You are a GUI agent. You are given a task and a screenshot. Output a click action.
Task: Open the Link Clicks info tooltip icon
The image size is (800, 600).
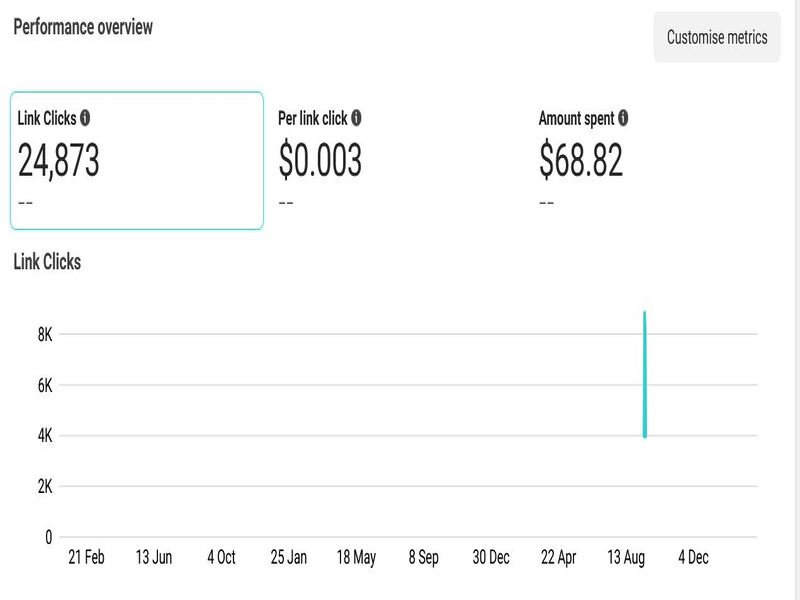85,118
